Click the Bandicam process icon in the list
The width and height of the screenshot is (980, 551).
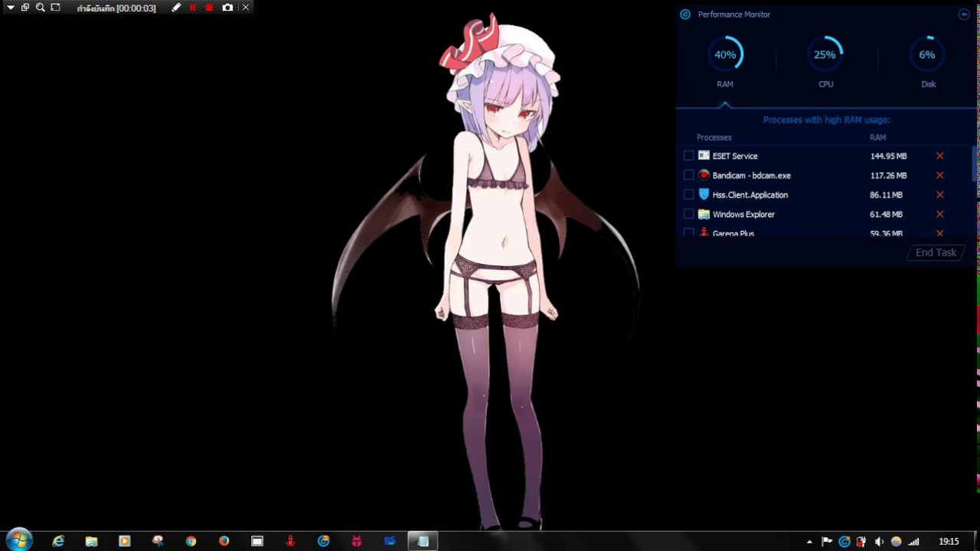pyautogui.click(x=704, y=175)
